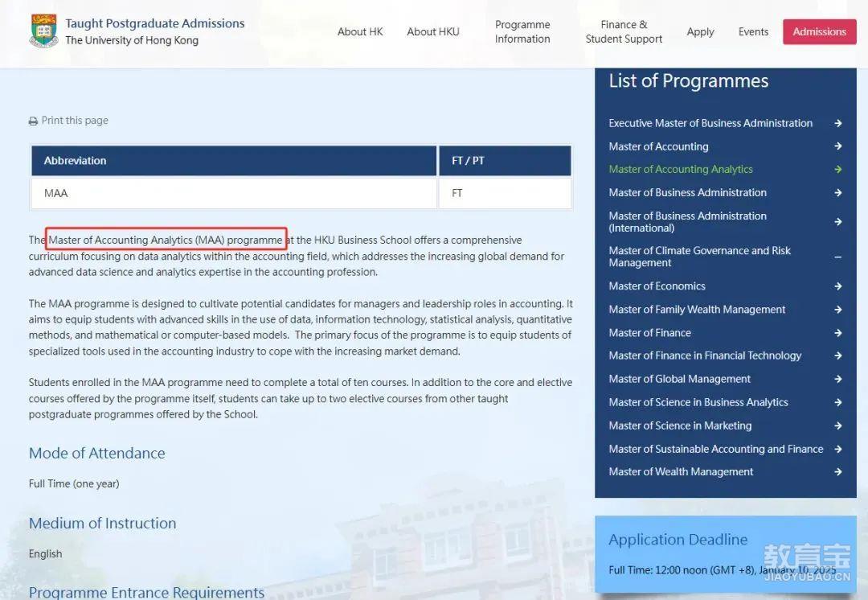Image resolution: width=868 pixels, height=600 pixels.
Task: Click the FT value table cell
Action: (x=505, y=193)
